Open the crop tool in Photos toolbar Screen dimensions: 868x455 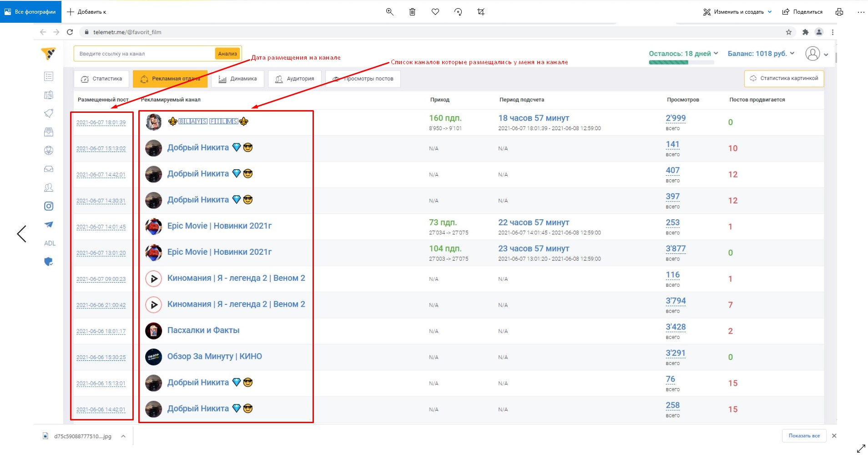481,12
